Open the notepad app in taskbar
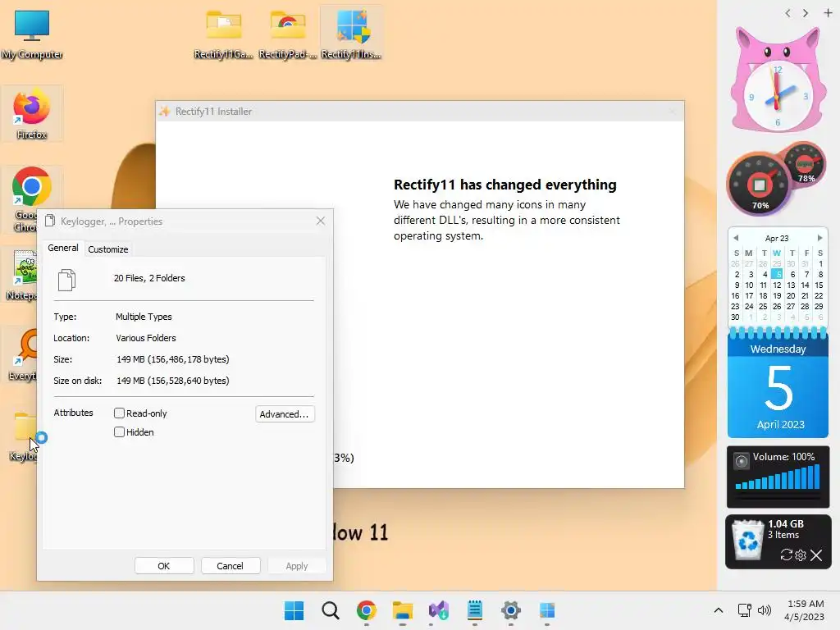This screenshot has height=630, width=840. point(475,610)
